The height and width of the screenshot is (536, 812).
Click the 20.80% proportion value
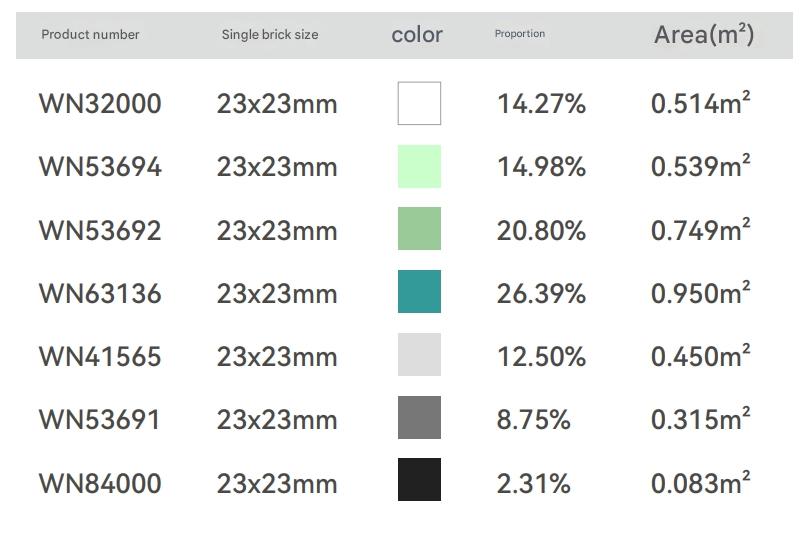541,230
